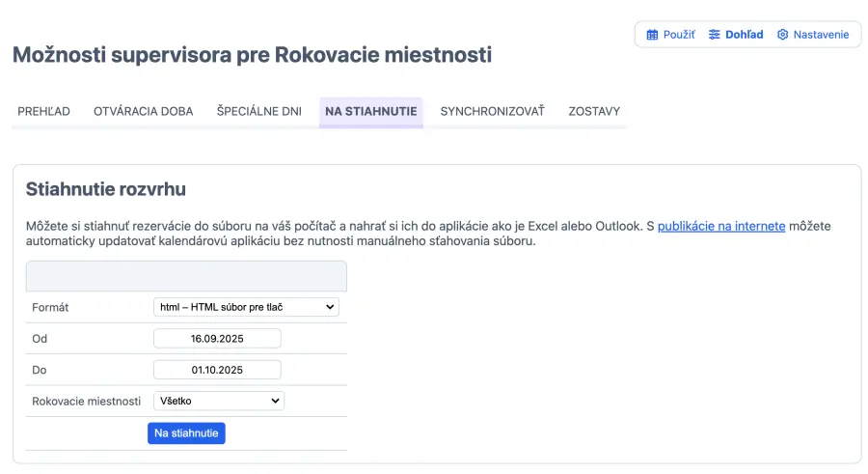Click the Do date field 01.10.2025
This screenshot has height=474, width=868.
click(x=217, y=370)
